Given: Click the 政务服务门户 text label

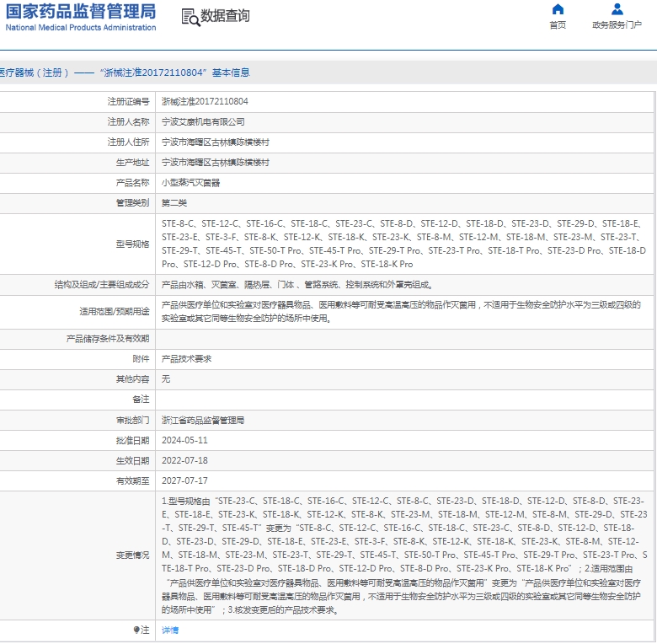Looking at the screenshot, I should (617, 25).
